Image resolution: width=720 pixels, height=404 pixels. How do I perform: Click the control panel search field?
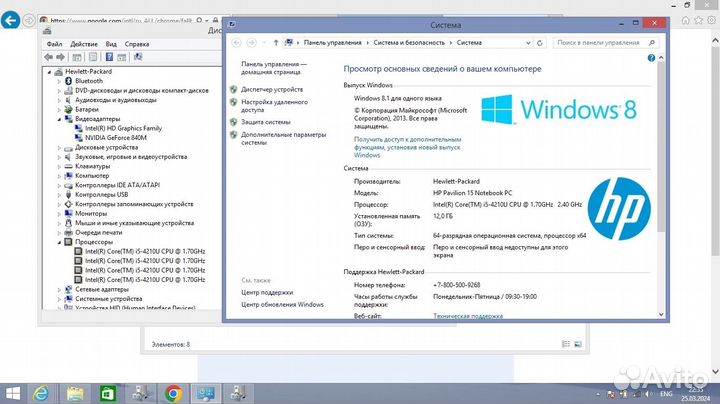[605, 43]
